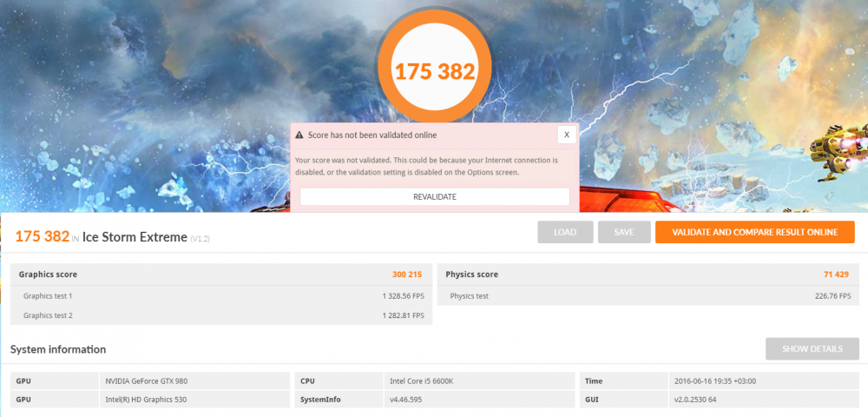Click the System information heading
Screen dimensions: 868x417
[58, 349]
